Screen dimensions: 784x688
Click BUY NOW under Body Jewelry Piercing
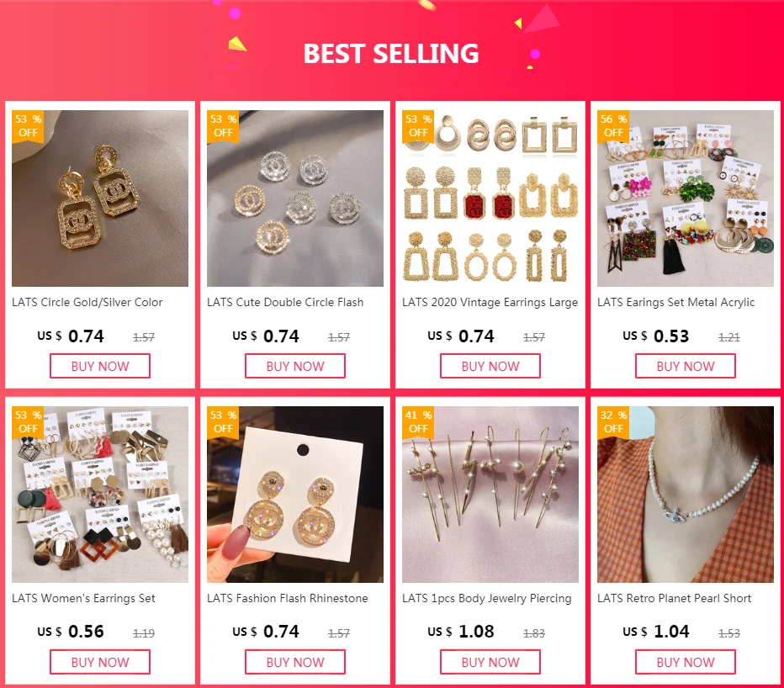[x=490, y=662]
